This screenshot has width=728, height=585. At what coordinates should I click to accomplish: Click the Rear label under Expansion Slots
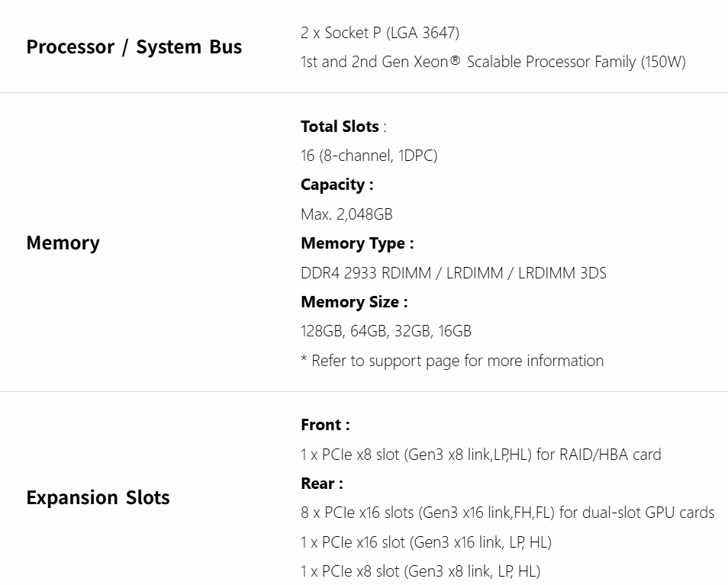321,484
